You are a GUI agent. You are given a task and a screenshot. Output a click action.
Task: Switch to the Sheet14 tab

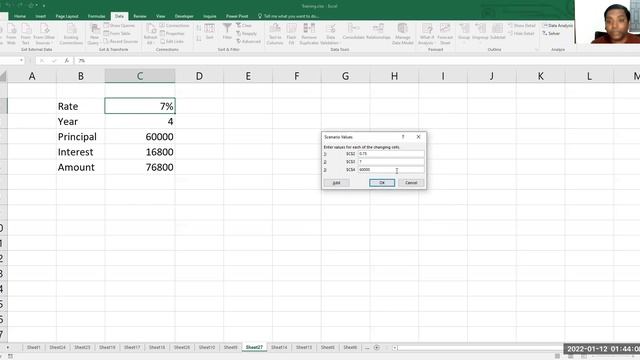pyautogui.click(x=279, y=347)
